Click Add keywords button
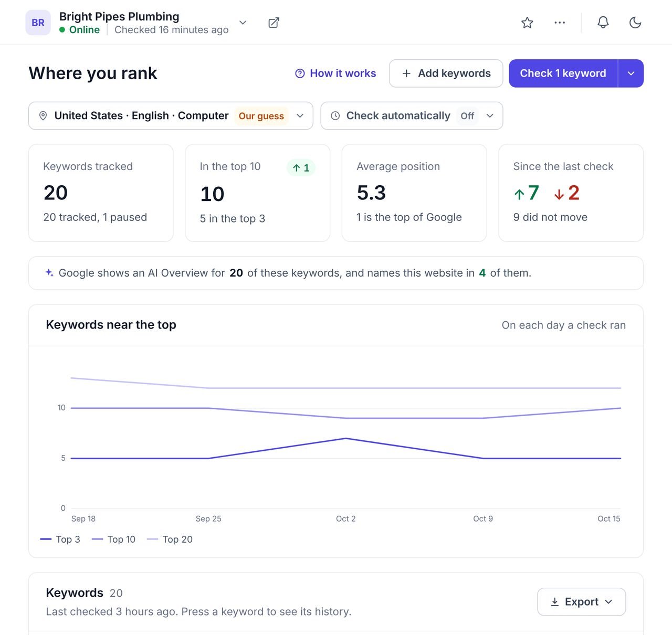Screen dimensions: 672x635 pyautogui.click(x=446, y=73)
